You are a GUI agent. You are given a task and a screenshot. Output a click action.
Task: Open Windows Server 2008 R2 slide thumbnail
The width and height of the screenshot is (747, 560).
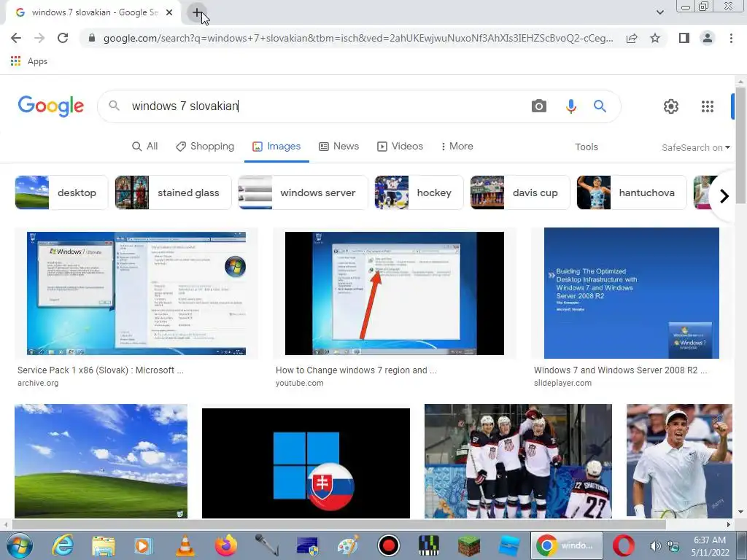631,293
